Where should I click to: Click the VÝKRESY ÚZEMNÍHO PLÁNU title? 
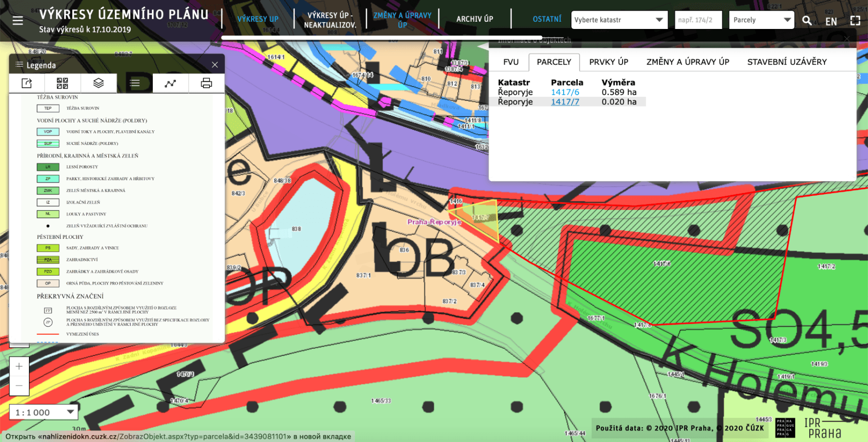pyautogui.click(x=124, y=14)
